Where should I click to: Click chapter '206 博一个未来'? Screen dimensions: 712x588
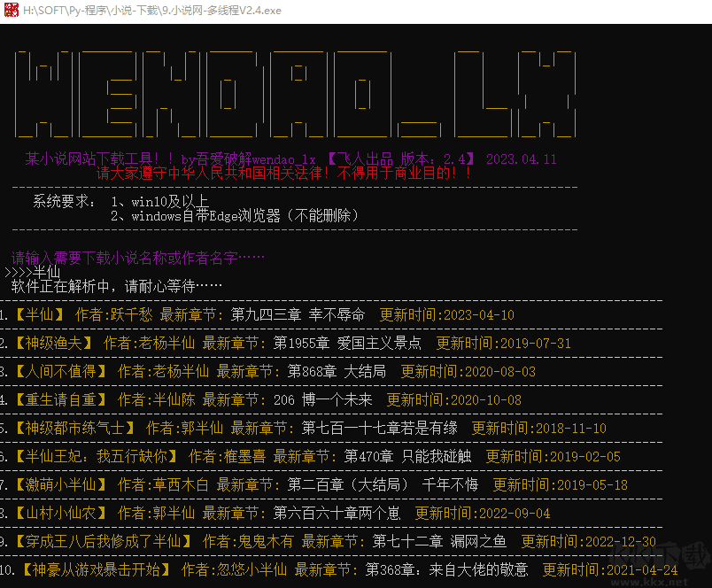point(323,399)
